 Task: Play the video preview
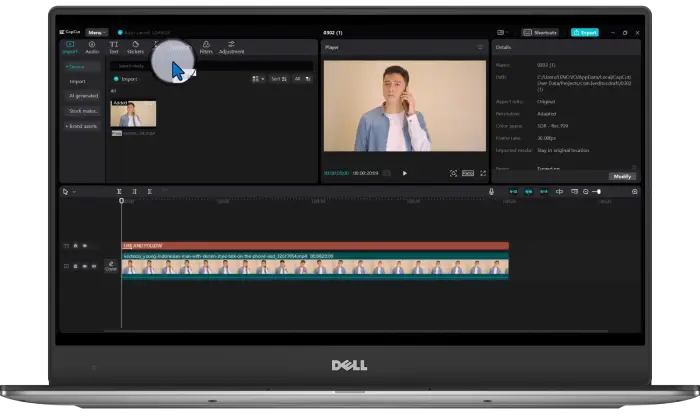click(405, 173)
